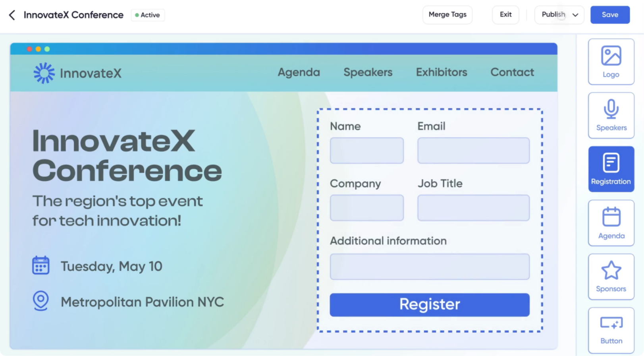Click the calendar icon beside Tuesday, May 10

[40, 265]
